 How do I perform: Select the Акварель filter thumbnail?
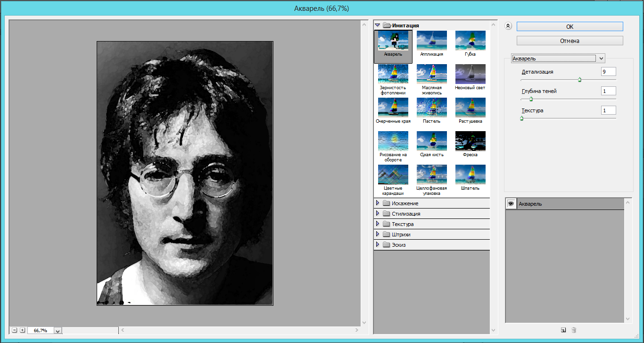[393, 46]
